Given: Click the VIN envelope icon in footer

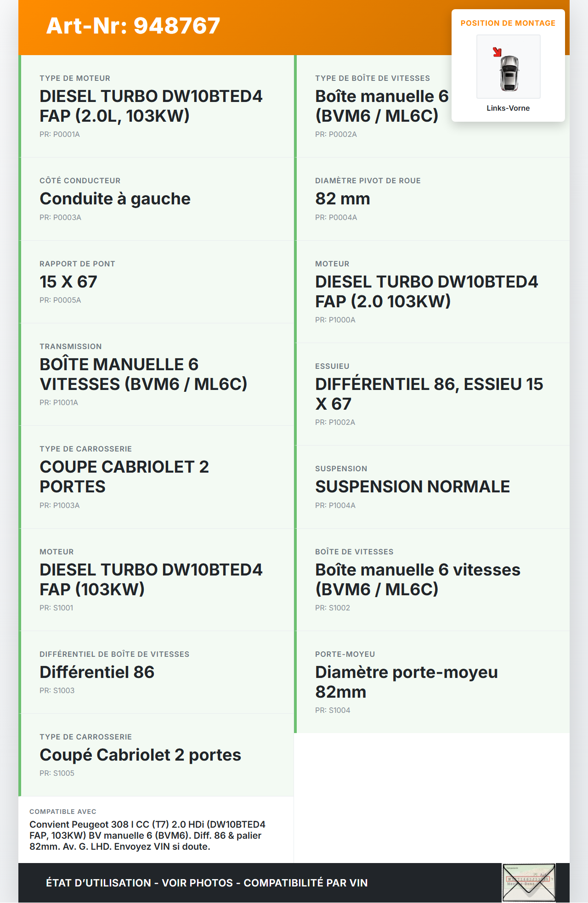Looking at the screenshot, I should 529,882.
